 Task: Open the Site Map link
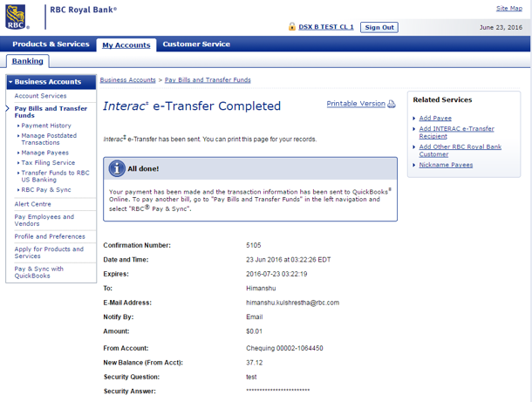point(509,9)
